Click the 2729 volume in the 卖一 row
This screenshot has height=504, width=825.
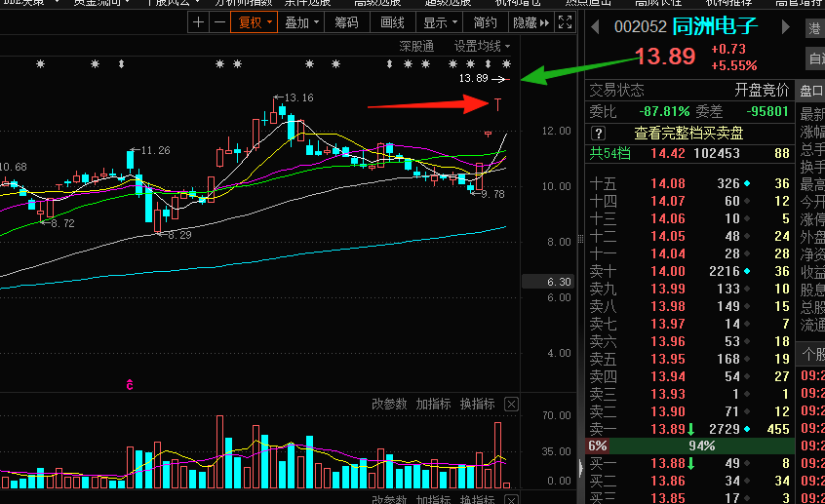click(724, 429)
